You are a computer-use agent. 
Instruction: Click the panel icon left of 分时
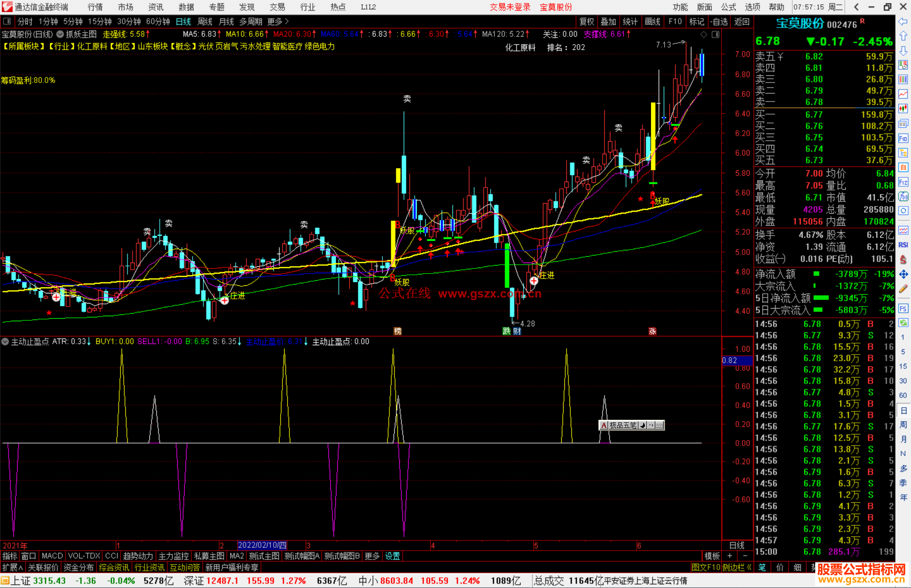[7, 21]
